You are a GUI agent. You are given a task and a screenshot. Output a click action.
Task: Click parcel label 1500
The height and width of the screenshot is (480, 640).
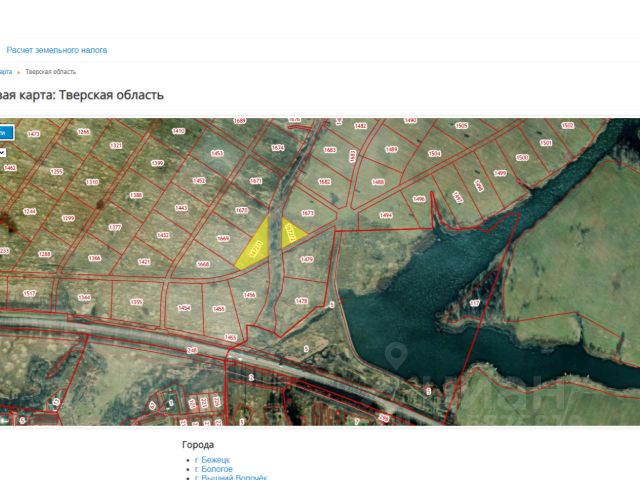[x=522, y=158]
